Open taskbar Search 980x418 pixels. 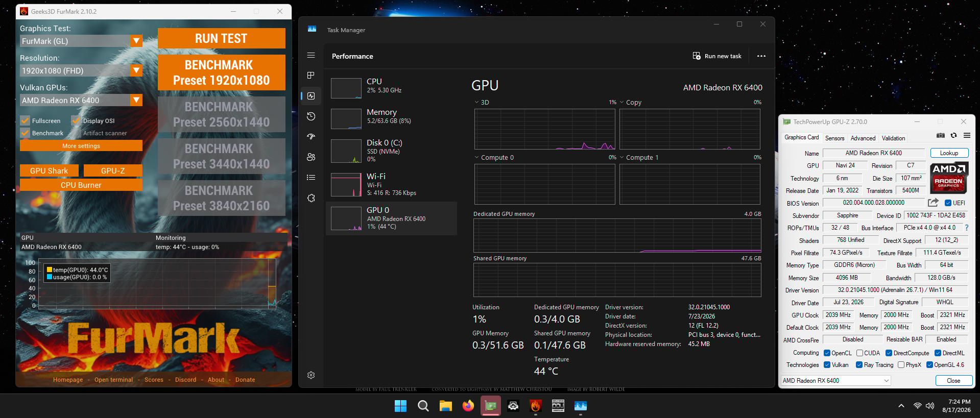tap(423, 406)
